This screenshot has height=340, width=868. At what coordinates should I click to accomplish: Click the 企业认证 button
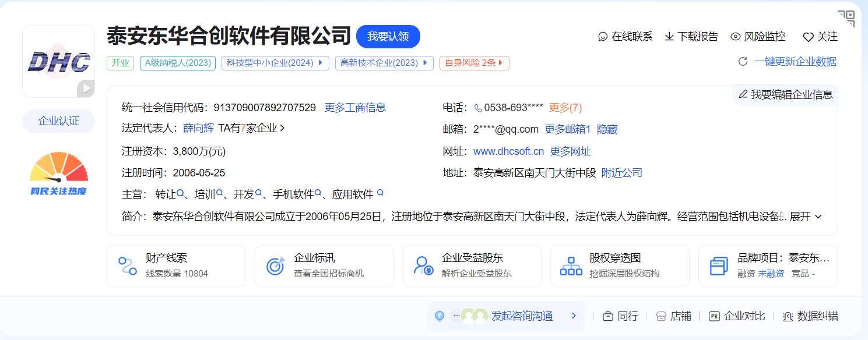tap(58, 121)
